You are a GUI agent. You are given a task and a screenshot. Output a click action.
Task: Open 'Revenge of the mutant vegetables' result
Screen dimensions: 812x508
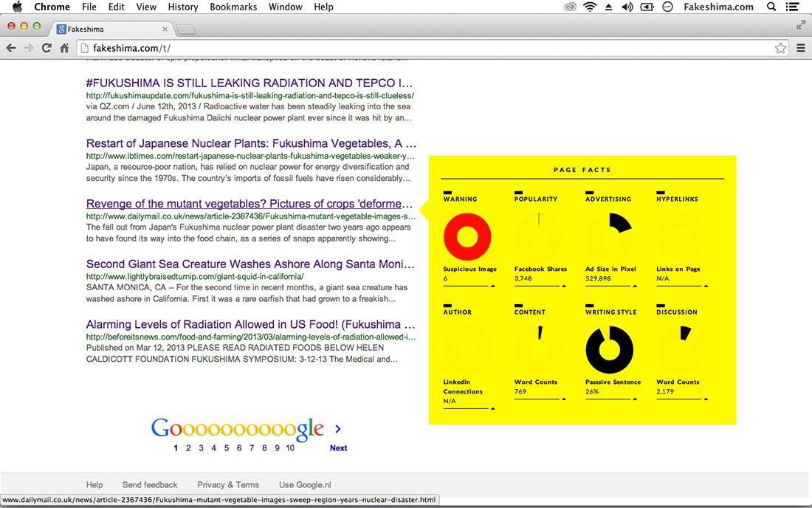250,204
